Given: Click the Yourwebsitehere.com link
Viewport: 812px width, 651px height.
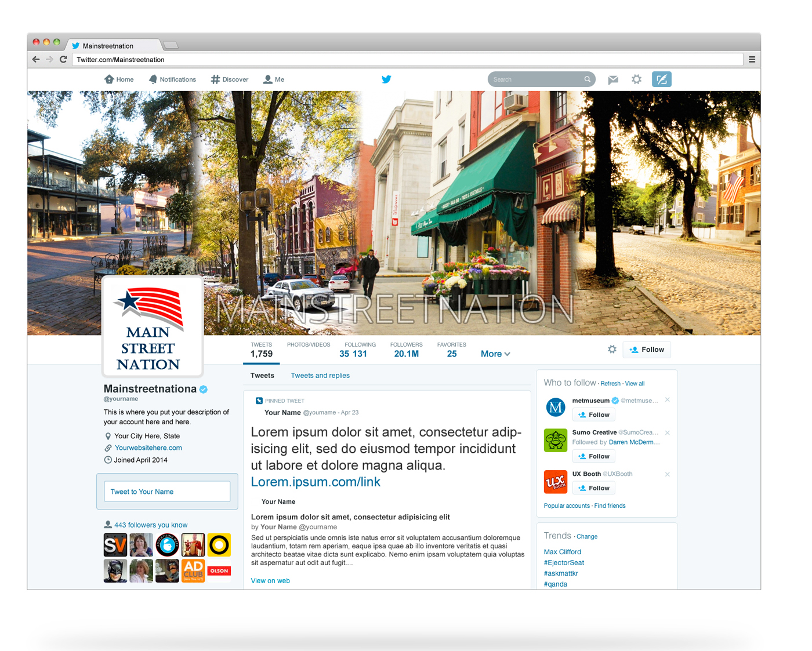Looking at the screenshot, I should [x=148, y=448].
